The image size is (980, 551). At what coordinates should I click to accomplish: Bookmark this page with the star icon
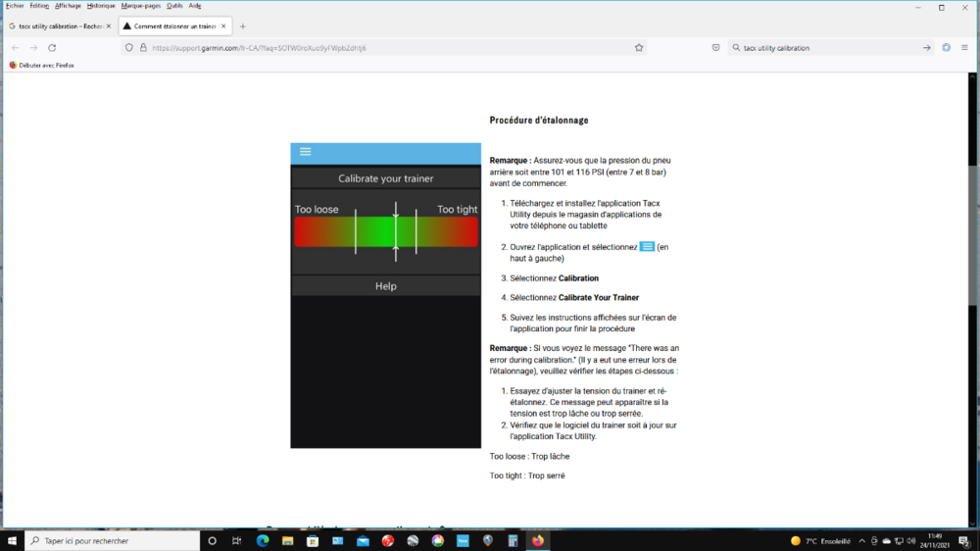click(639, 47)
